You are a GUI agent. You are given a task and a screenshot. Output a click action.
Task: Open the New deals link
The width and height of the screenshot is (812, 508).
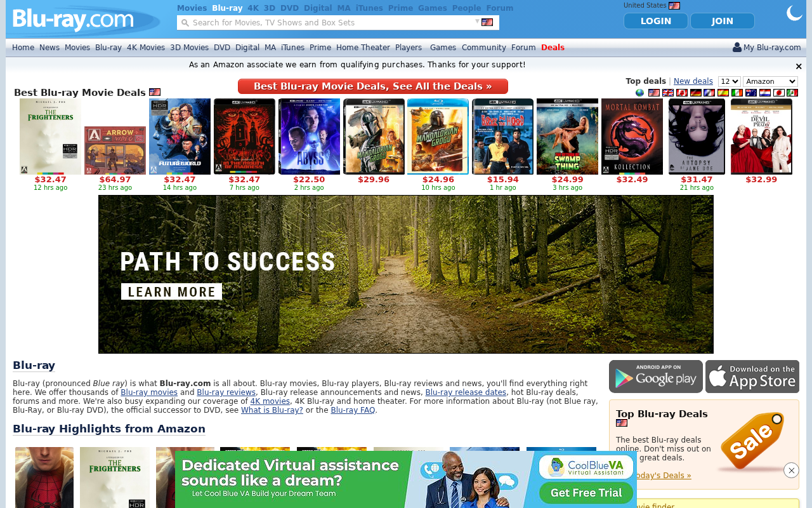pos(693,81)
